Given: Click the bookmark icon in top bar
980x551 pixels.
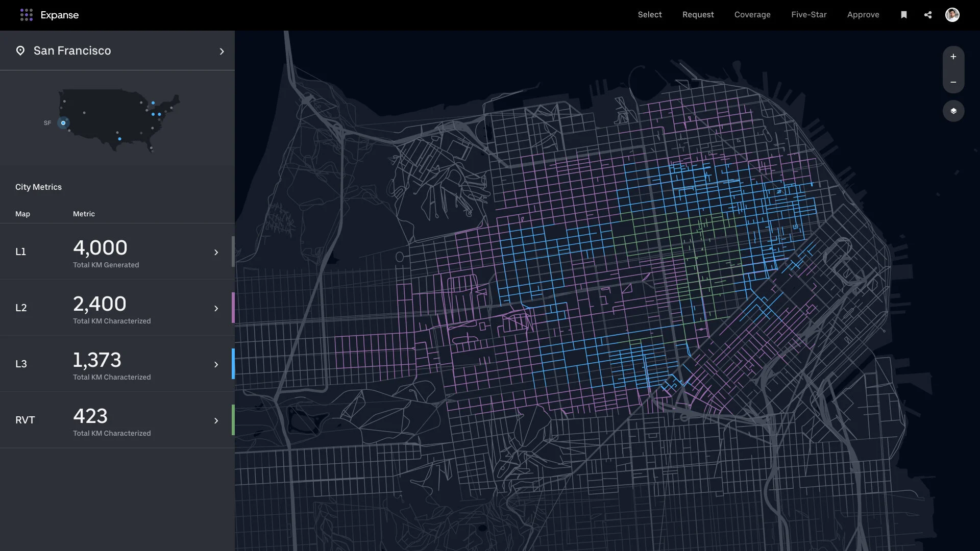Looking at the screenshot, I should click(903, 15).
